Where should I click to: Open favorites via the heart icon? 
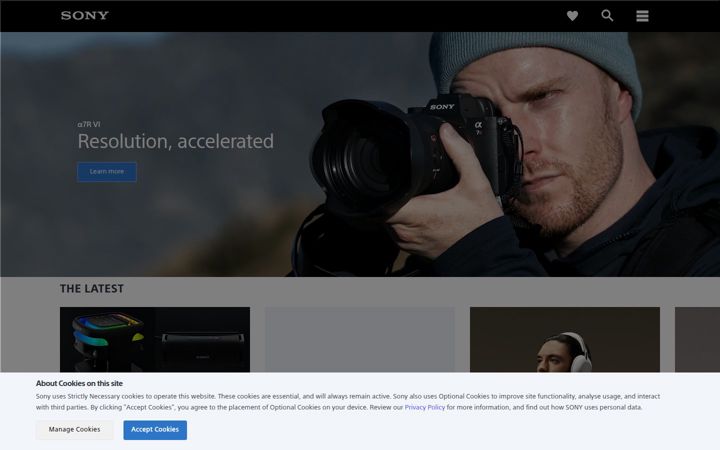pyautogui.click(x=572, y=16)
